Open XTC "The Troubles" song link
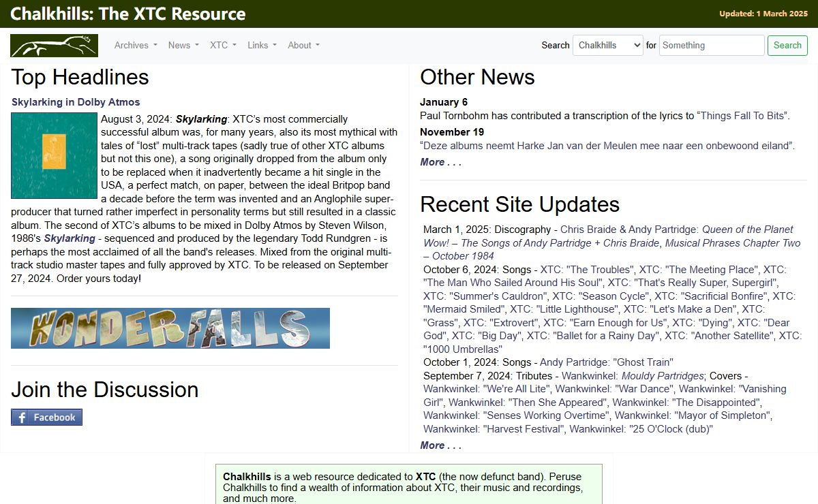Viewport: 818px width, 504px height. (x=588, y=270)
